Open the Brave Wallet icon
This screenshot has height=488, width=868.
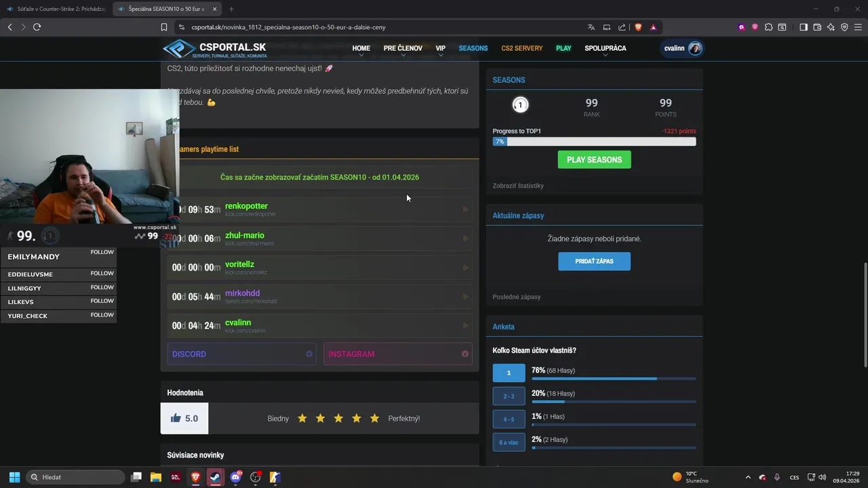click(x=817, y=27)
